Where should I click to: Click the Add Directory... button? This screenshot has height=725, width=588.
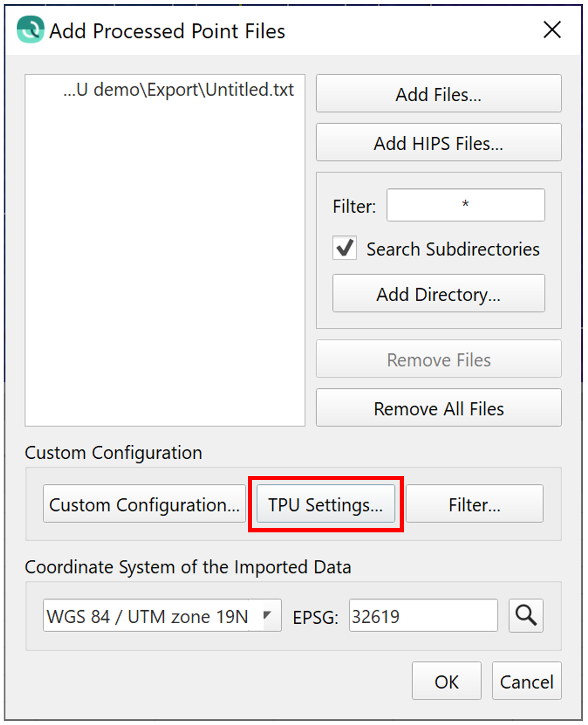[x=438, y=294]
